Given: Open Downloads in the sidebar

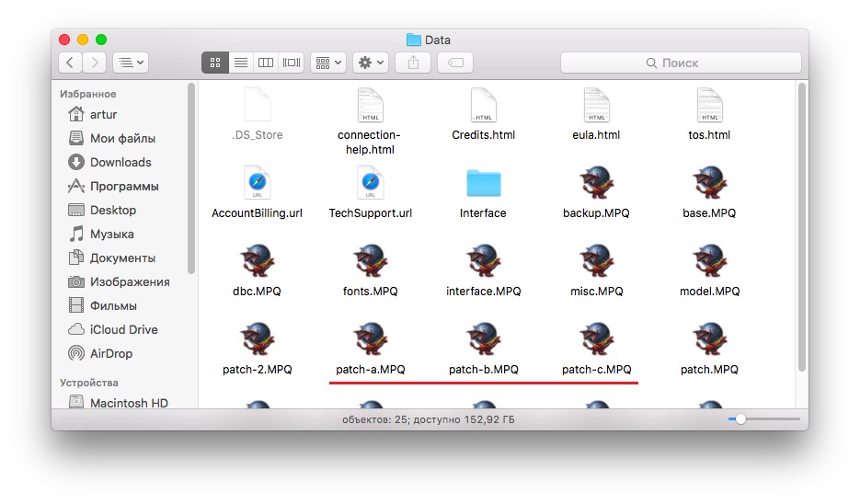Looking at the screenshot, I should pyautogui.click(x=120, y=162).
